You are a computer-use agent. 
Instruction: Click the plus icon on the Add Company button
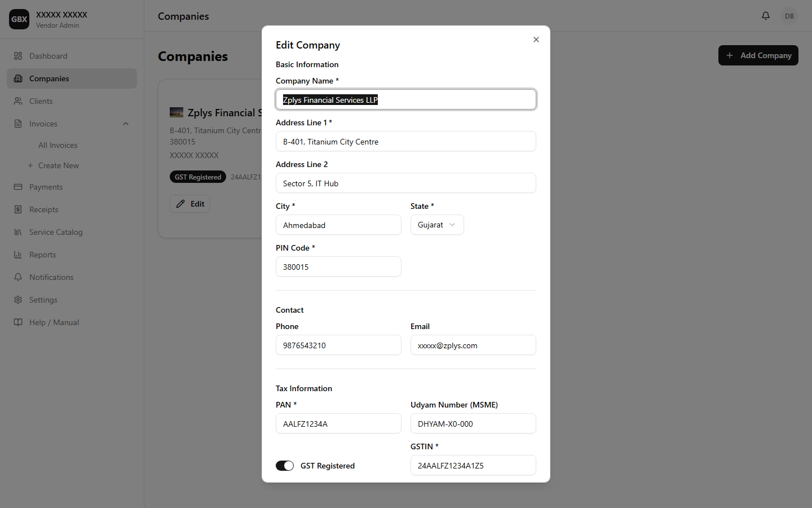[x=730, y=55]
